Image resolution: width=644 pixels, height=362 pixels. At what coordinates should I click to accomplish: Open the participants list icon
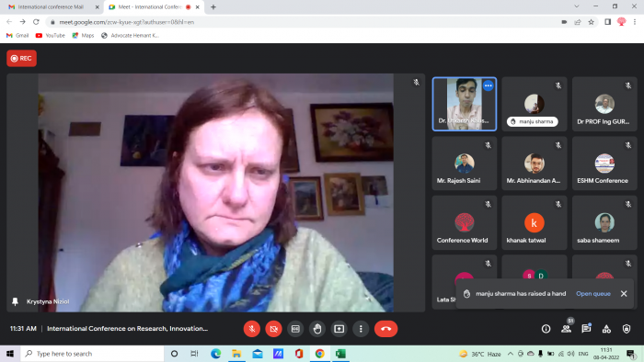(x=567, y=329)
